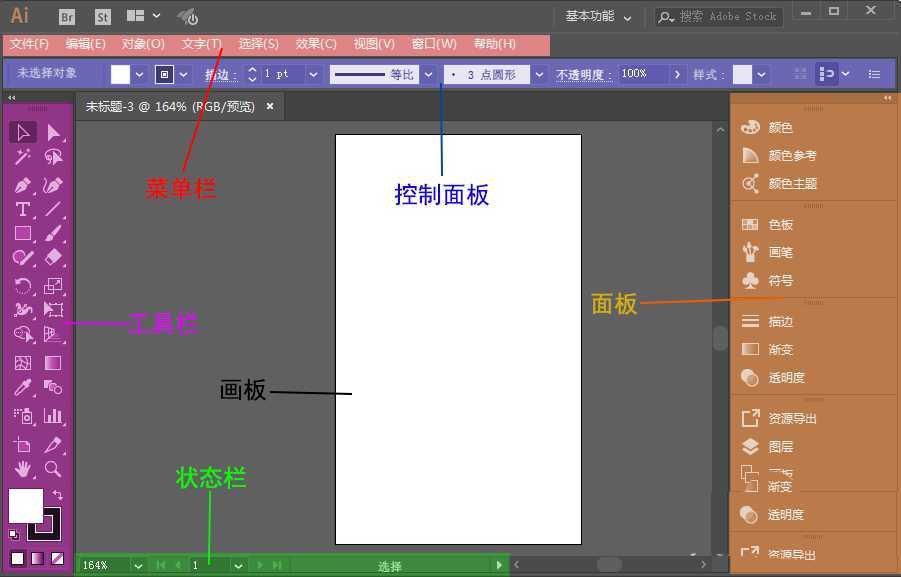This screenshot has height=577, width=901.
Task: Click the Br (Bridge) button in title bar
Action: (66, 17)
